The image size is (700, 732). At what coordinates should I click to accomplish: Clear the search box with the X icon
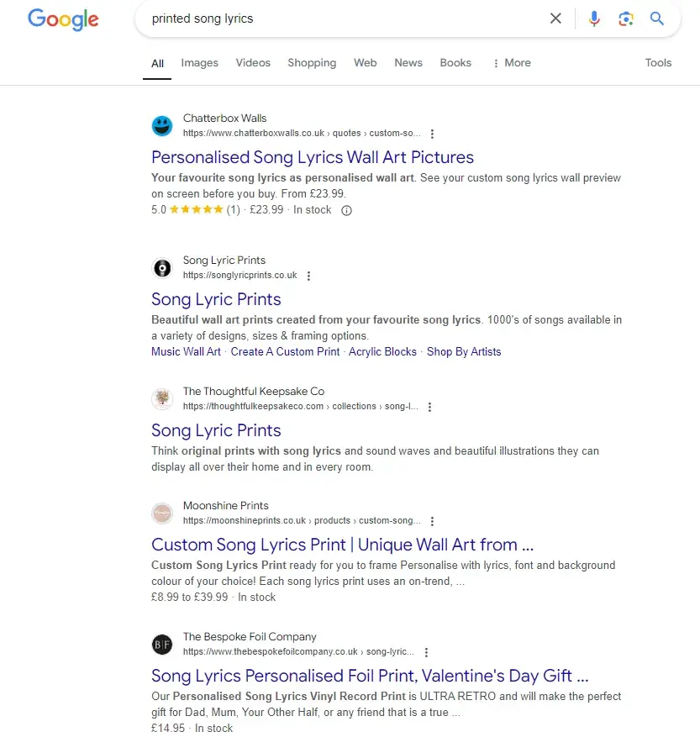[555, 18]
